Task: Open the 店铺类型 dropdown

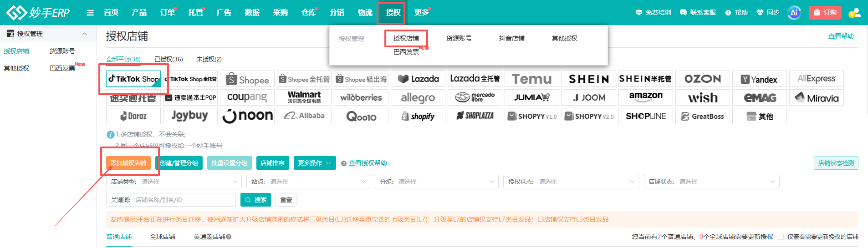Action: pyautogui.click(x=174, y=182)
